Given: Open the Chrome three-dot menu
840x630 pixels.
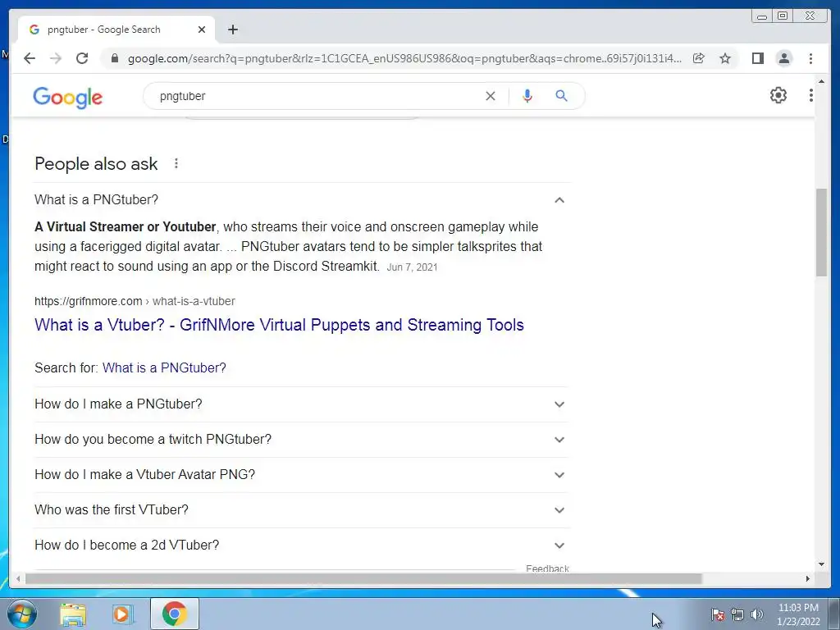Looking at the screenshot, I should 810,58.
